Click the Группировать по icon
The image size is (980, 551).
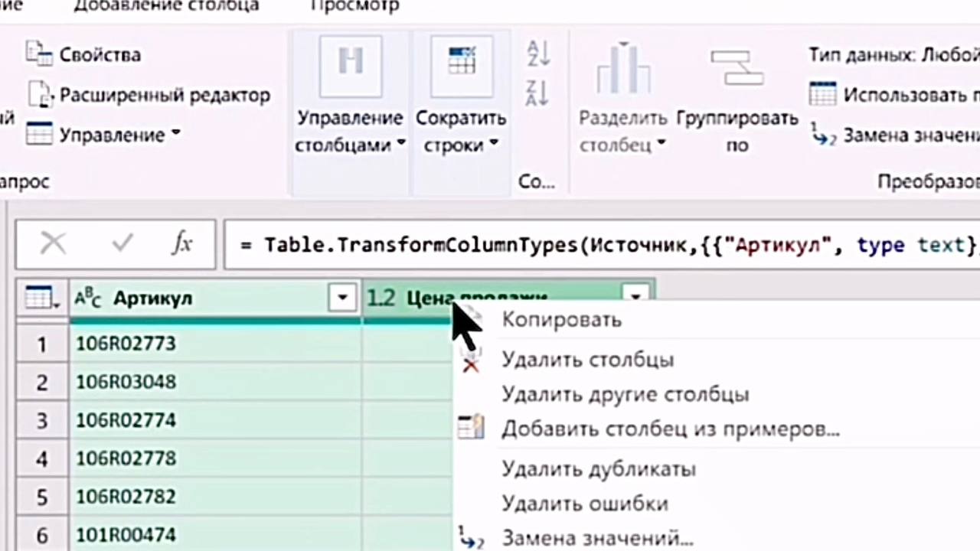(x=737, y=67)
